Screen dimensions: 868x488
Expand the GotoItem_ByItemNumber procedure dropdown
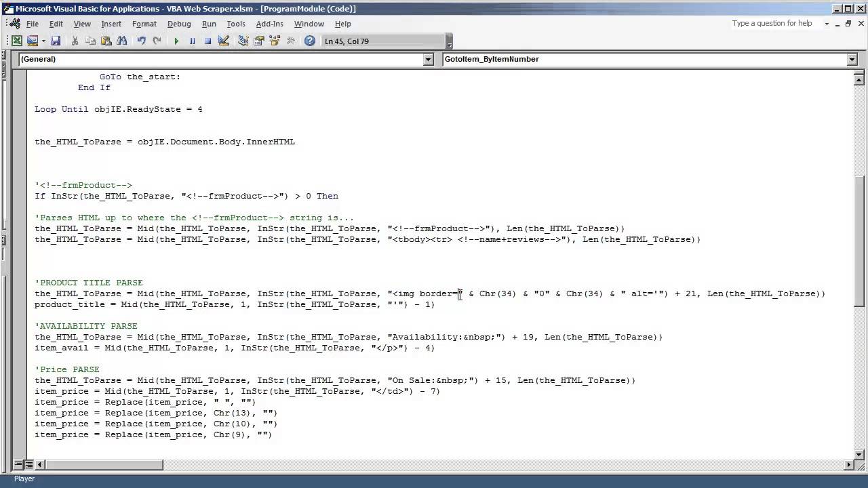click(x=852, y=60)
